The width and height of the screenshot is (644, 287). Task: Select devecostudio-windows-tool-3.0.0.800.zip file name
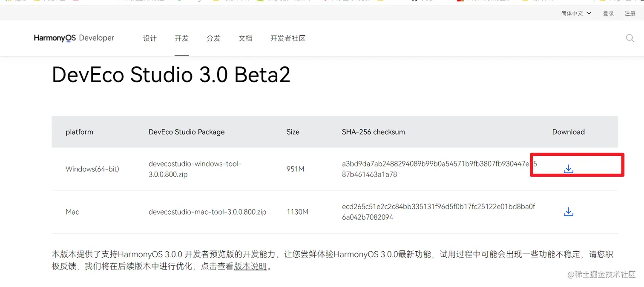195,169
